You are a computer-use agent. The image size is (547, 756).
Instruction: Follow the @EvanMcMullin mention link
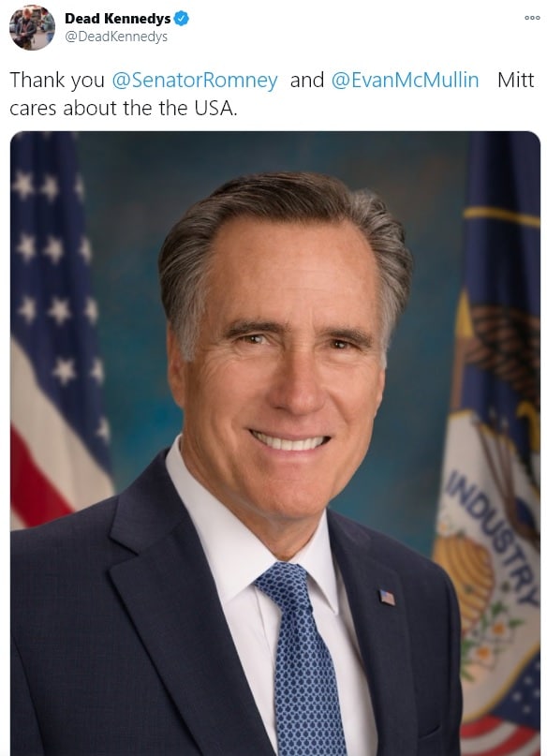point(405,80)
